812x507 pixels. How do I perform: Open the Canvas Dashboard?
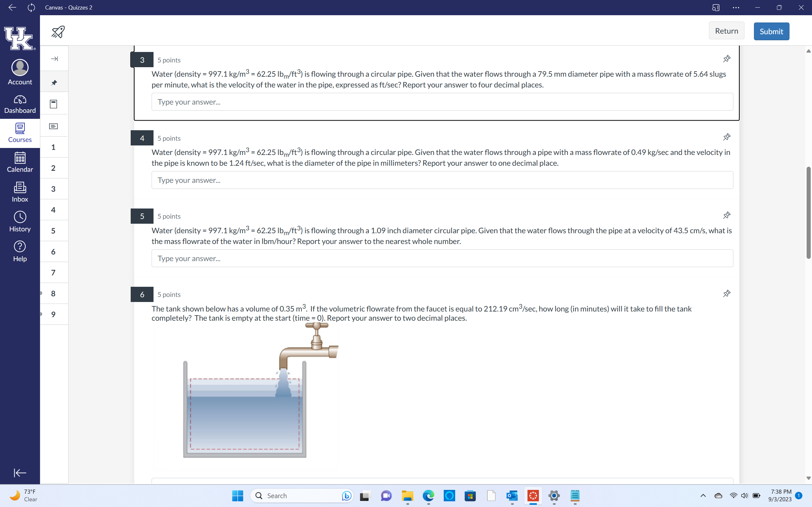pyautogui.click(x=20, y=104)
